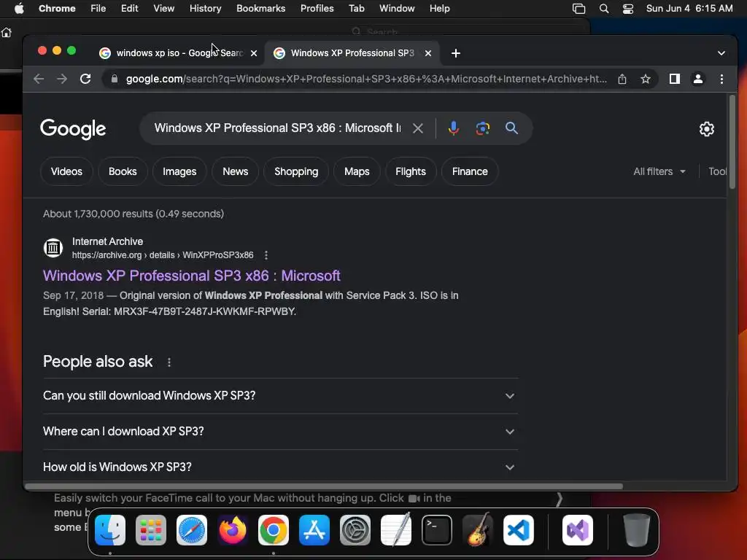
Task: Click the vertical page scrollbar
Action: coord(732,142)
